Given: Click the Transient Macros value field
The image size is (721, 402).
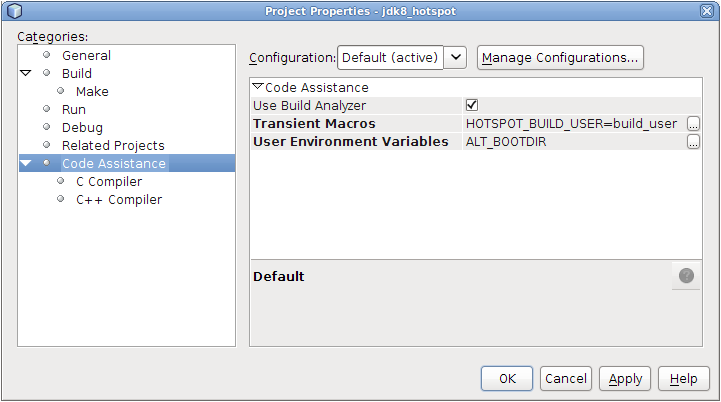Looking at the screenshot, I should tap(572, 124).
